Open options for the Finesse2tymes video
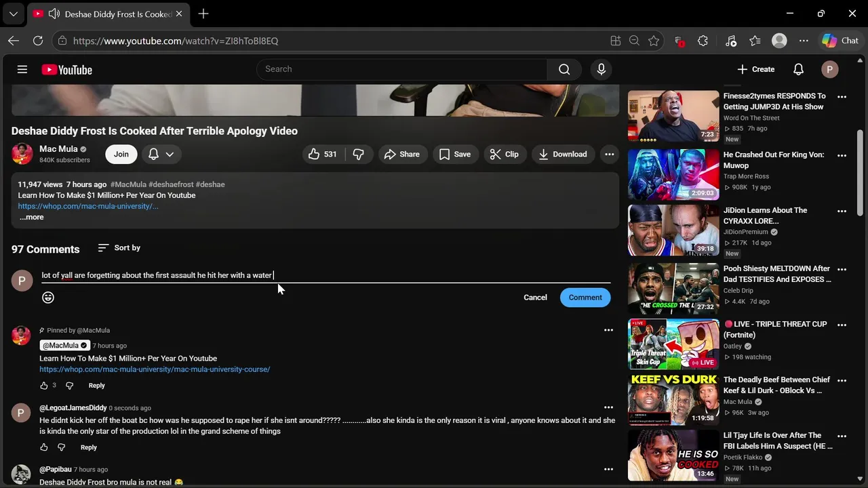Screen dimensions: 868x488 842,97
